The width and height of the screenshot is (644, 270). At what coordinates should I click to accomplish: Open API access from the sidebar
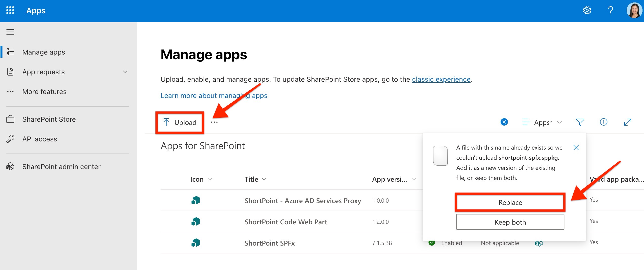coord(39,139)
